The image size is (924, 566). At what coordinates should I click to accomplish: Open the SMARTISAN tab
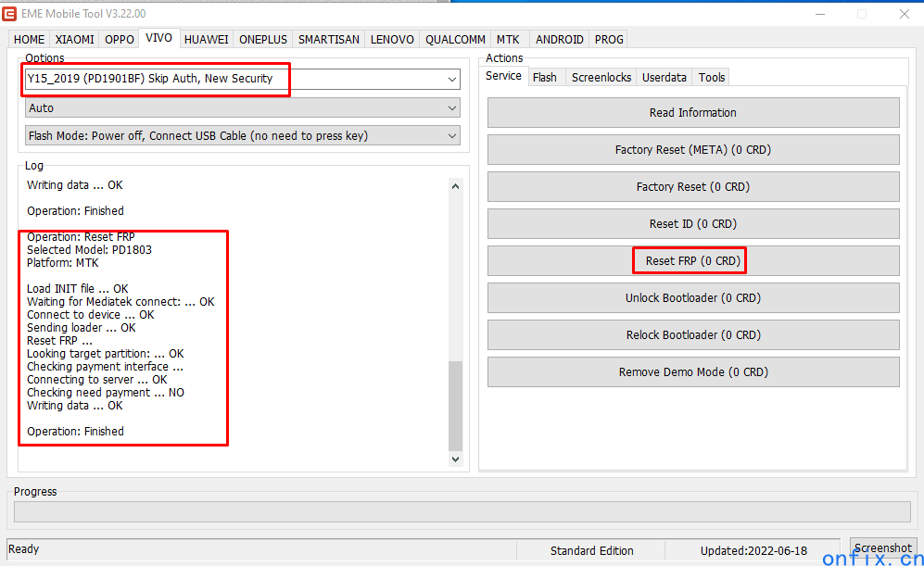coord(328,40)
